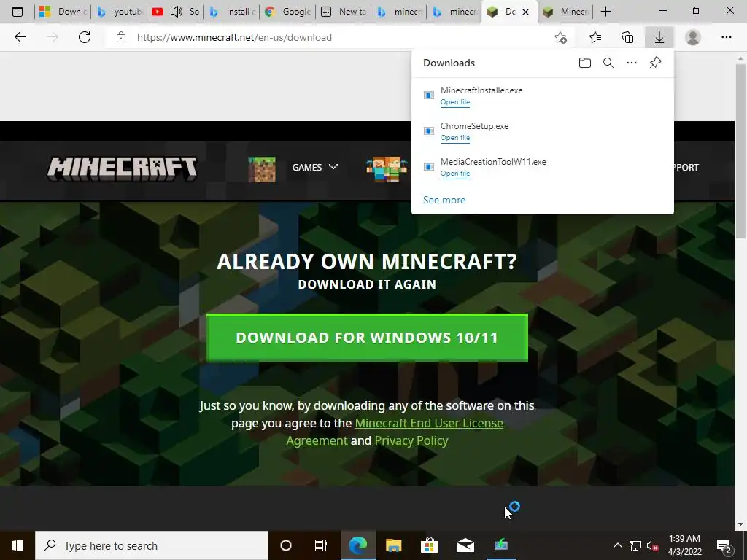Switch to the New tab tab
The width and height of the screenshot is (747, 560).
(x=344, y=12)
